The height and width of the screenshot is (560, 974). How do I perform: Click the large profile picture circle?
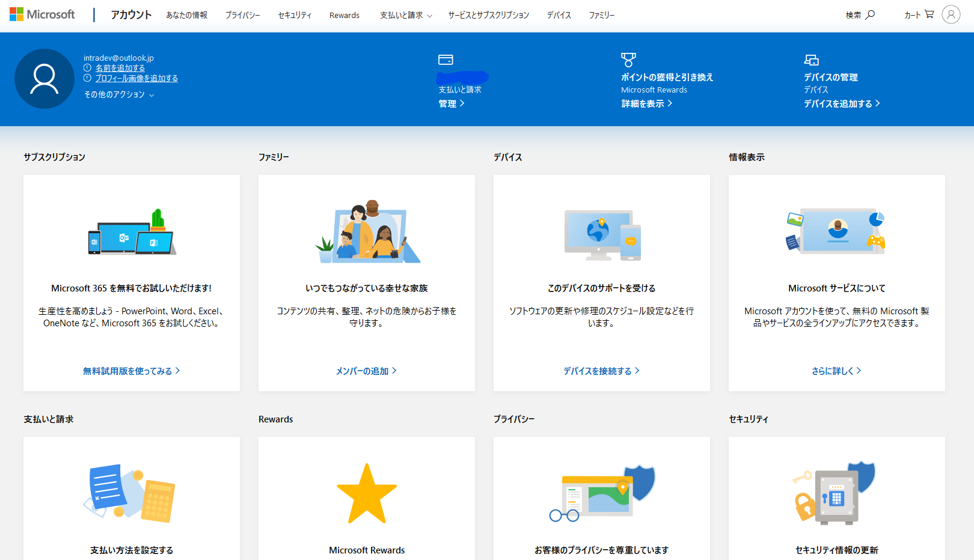point(44,79)
